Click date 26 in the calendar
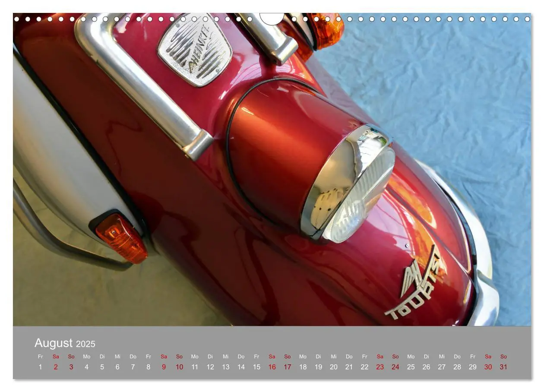The image size is (544, 392). pyautogui.click(x=426, y=367)
